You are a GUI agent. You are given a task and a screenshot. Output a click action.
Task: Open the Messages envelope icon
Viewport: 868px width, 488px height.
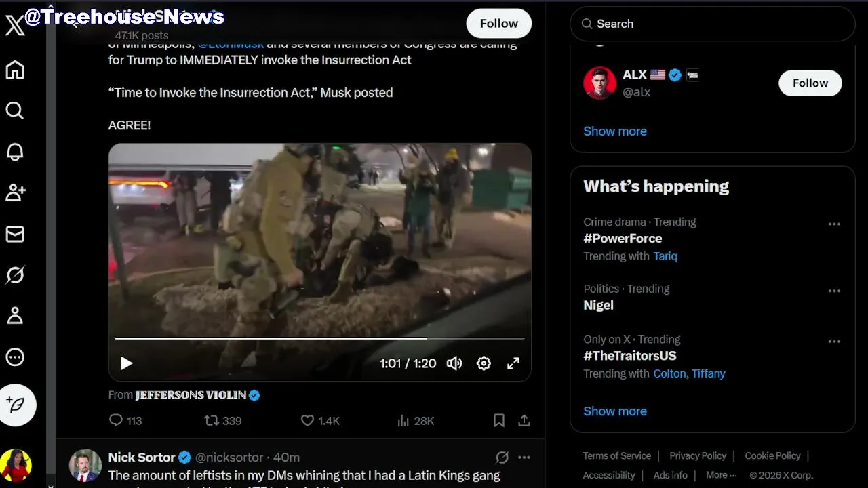pos(15,234)
